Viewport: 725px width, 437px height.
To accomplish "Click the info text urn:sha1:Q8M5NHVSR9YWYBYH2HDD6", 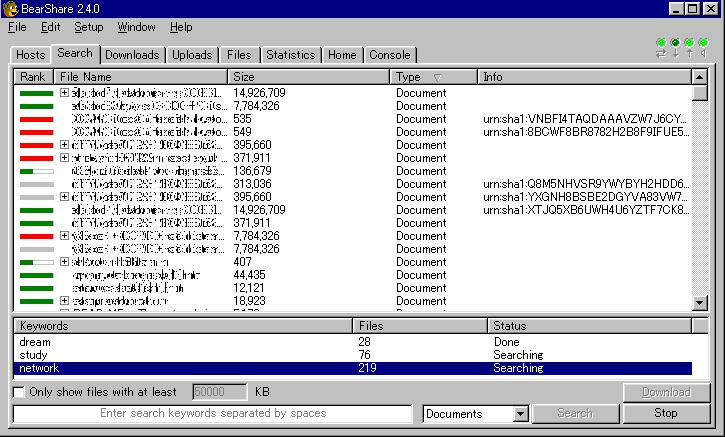I will 586,184.
